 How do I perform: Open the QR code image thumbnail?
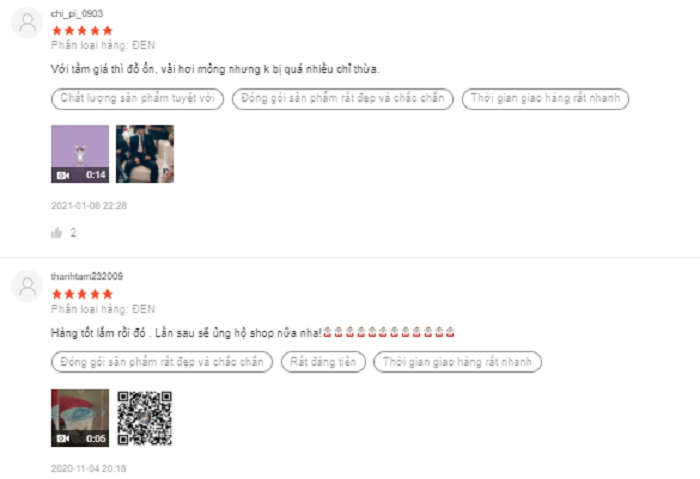coord(145,418)
